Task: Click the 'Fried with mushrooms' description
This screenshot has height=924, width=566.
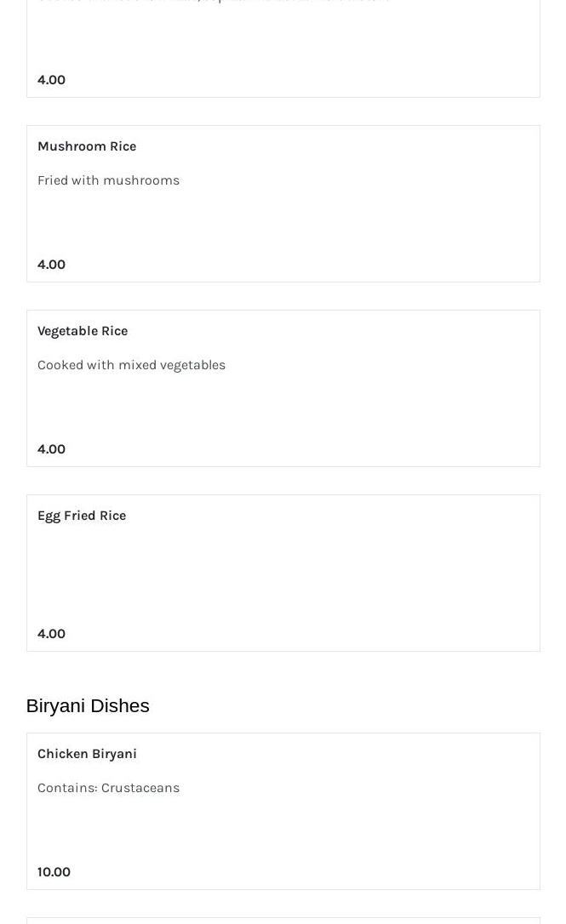Action: 108,180
